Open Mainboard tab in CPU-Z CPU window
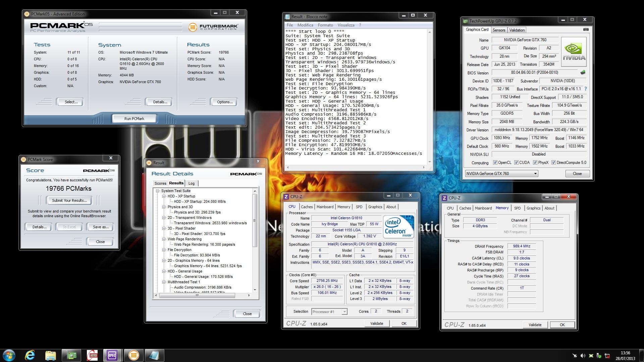 coord(325,207)
